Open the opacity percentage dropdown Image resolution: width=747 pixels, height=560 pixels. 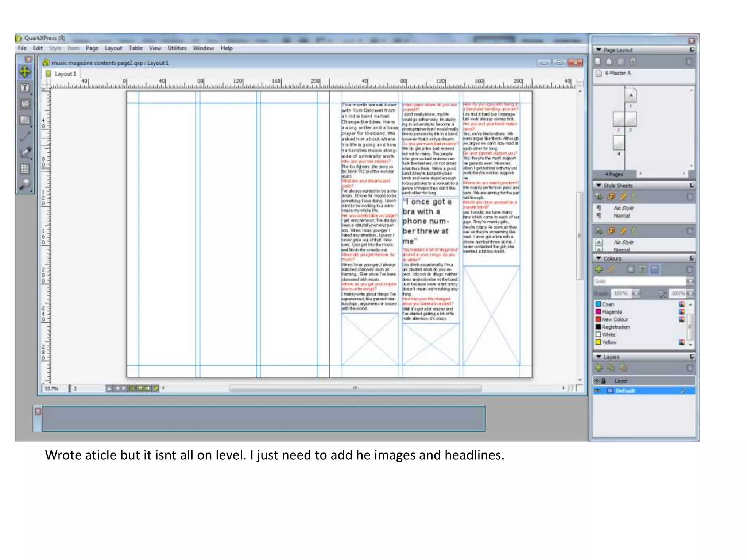coord(690,293)
